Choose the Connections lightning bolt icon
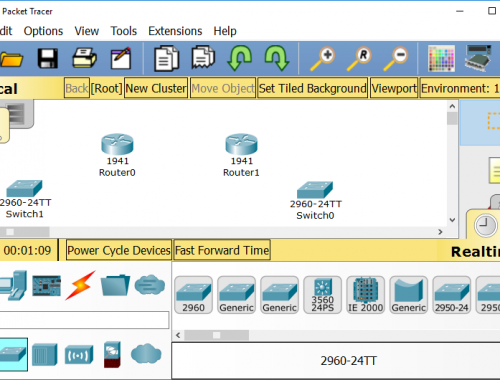Image resolution: width=500 pixels, height=380 pixels. [80, 285]
